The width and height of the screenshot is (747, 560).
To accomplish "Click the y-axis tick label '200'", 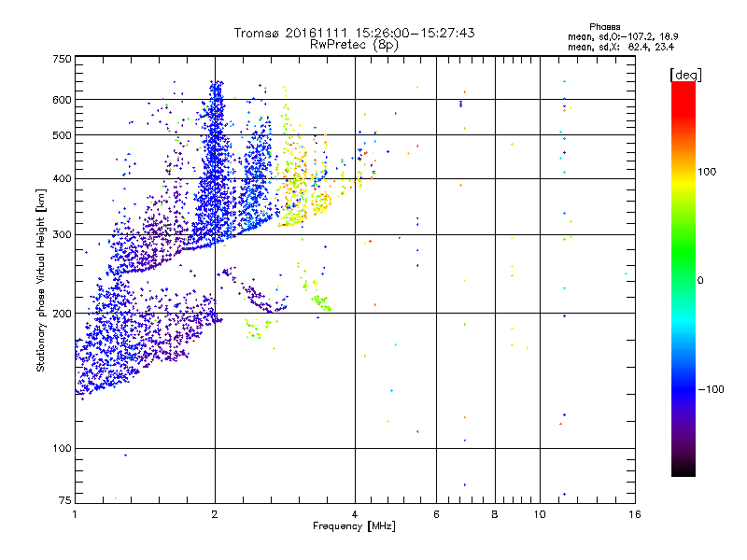I will [x=62, y=314].
